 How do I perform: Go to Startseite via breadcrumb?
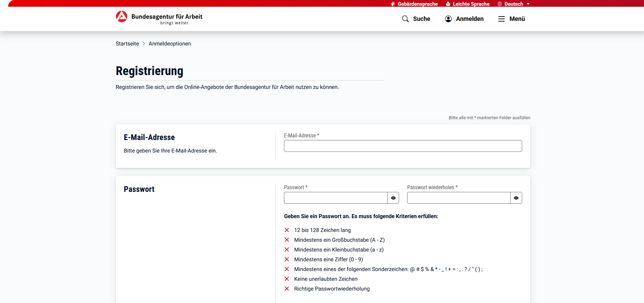pos(127,44)
